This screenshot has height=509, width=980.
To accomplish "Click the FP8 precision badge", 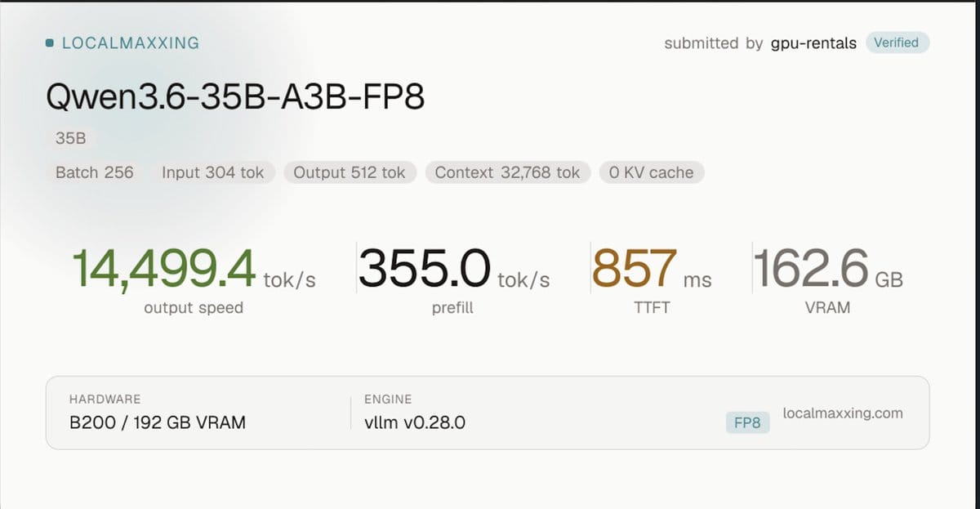I will pos(747,422).
